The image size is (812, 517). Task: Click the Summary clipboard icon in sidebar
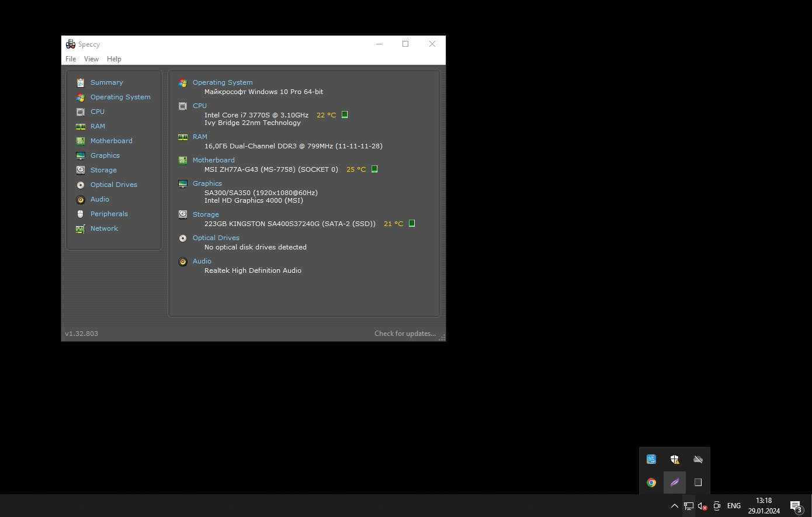click(x=81, y=82)
